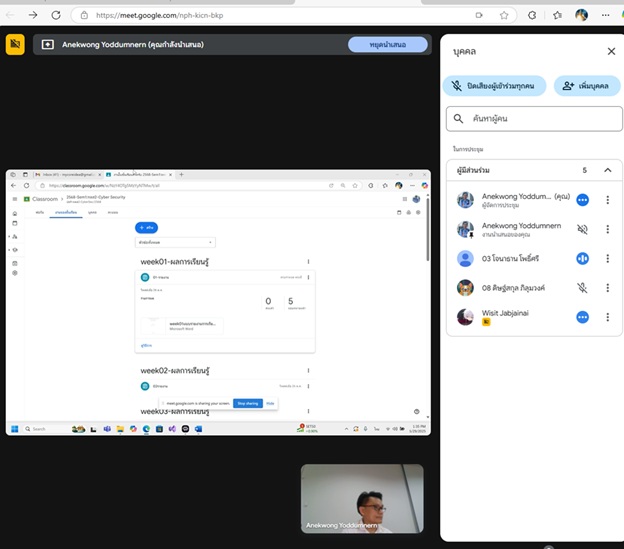The height and width of the screenshot is (549, 624).
Task: Toggle muted audio on the presentation row
Action: [582, 229]
